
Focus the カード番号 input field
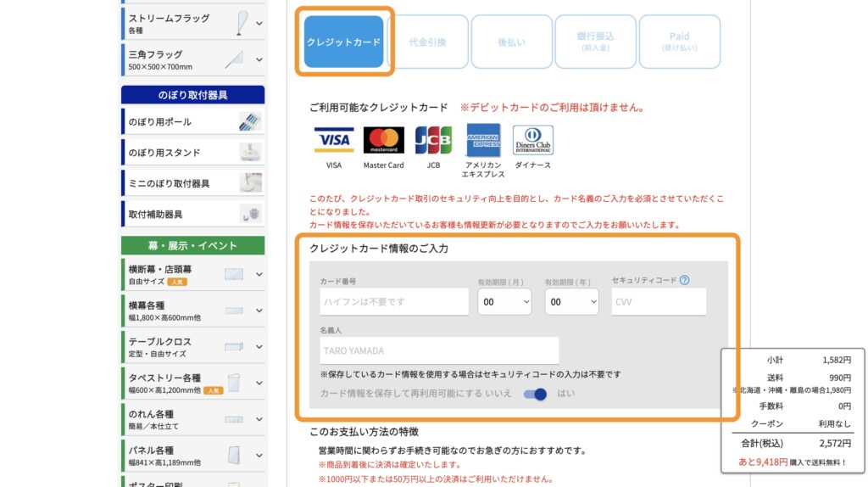point(394,302)
